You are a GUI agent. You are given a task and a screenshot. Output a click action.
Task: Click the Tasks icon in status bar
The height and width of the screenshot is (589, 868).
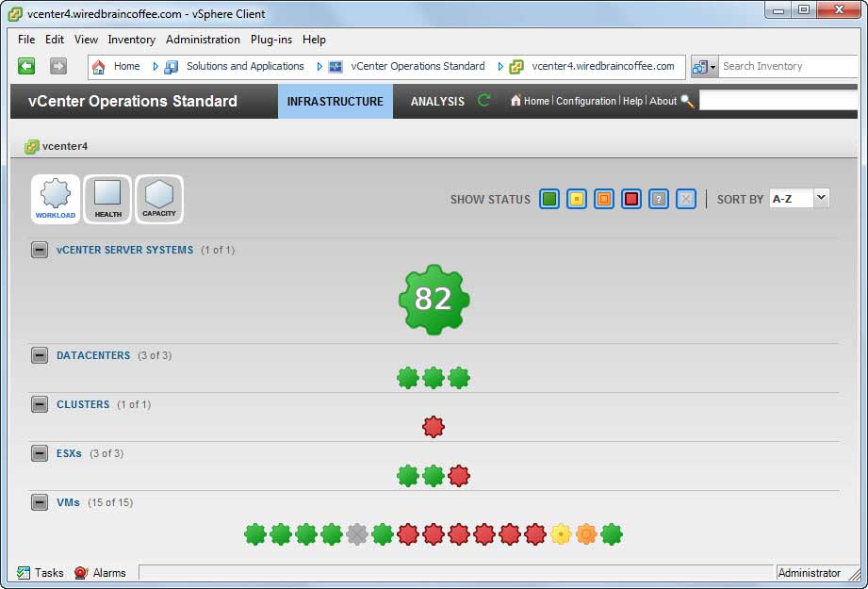[24, 573]
